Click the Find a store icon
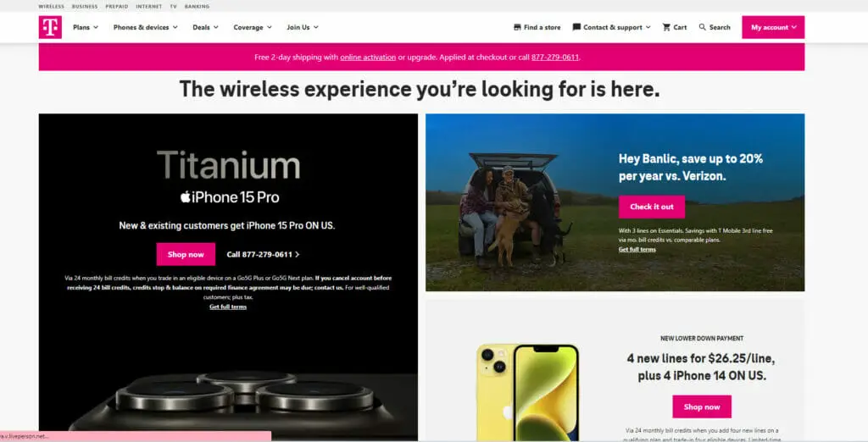 (517, 27)
